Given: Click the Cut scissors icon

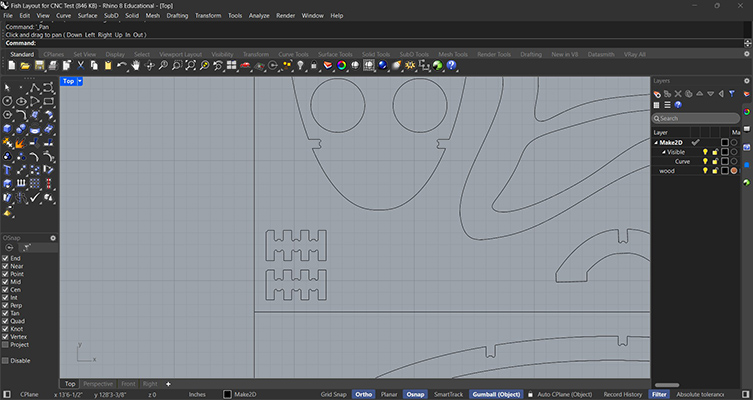Looking at the screenshot, I should [80, 66].
